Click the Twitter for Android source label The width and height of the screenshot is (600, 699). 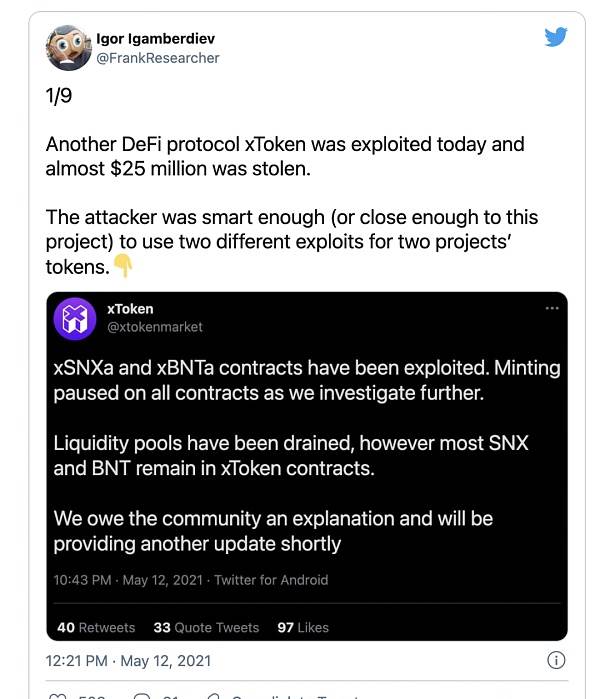271,580
